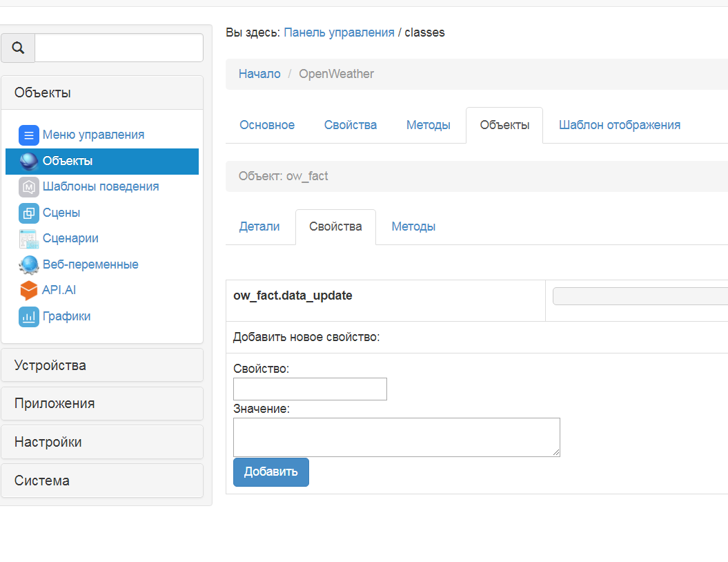
Task: Expand the Система sidebar section
Action: (102, 481)
